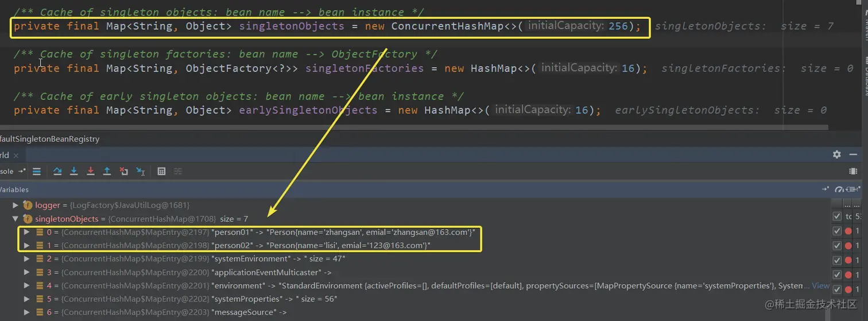Viewport: 868px width, 321px height.
Task: Select the "systemProperties" size = 56 text
Action: (274, 299)
